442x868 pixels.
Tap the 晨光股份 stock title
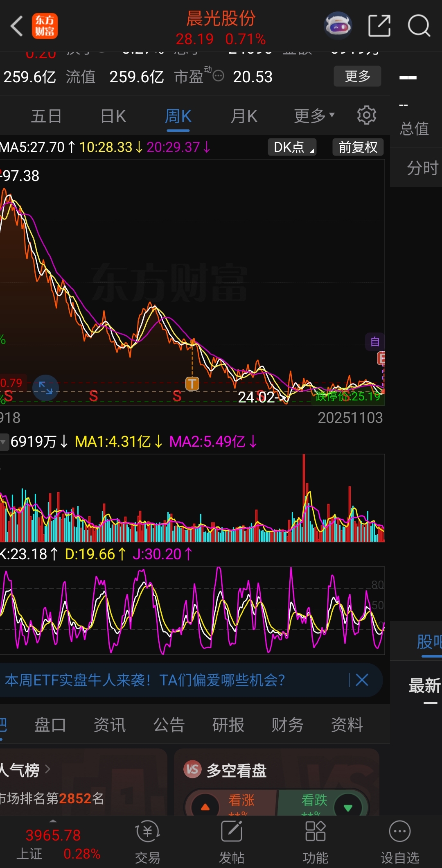point(221,18)
